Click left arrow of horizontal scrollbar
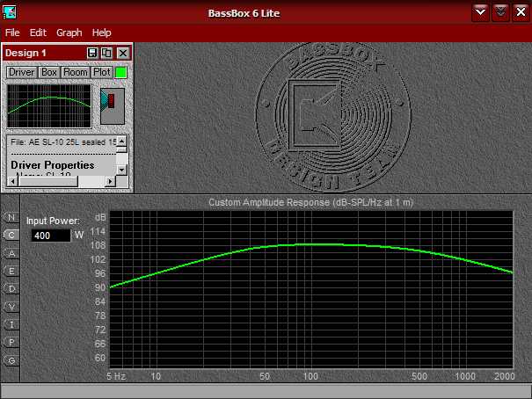This screenshot has width=532, height=399. tap(12, 182)
